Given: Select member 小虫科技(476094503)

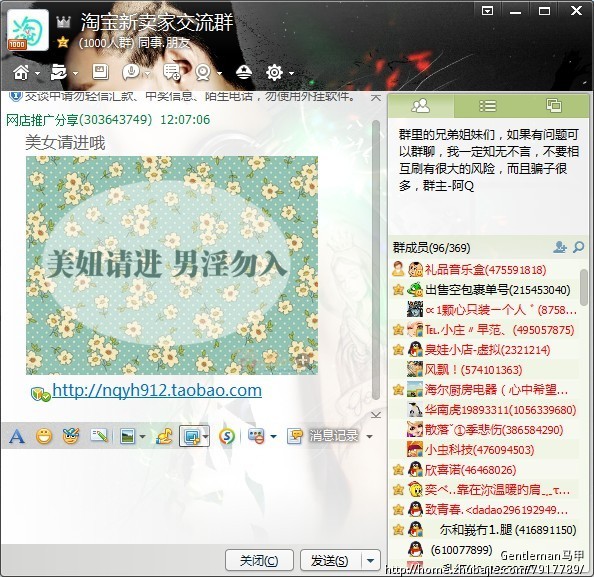Looking at the screenshot, I should pyautogui.click(x=485, y=450).
